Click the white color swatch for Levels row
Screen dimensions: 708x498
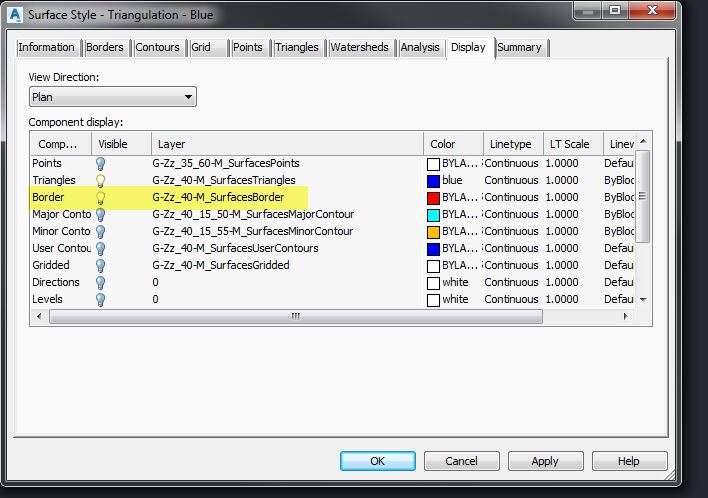tap(433, 300)
